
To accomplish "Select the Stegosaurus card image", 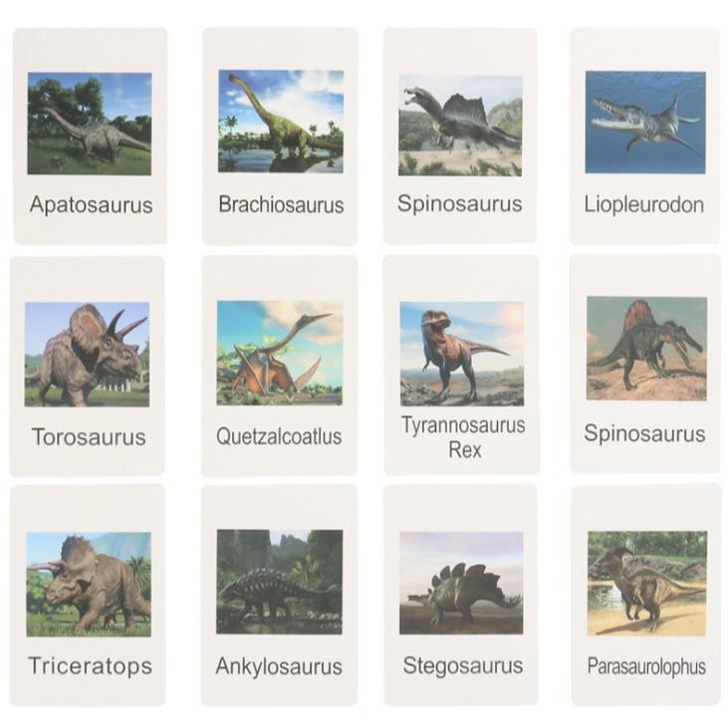I will (461, 584).
